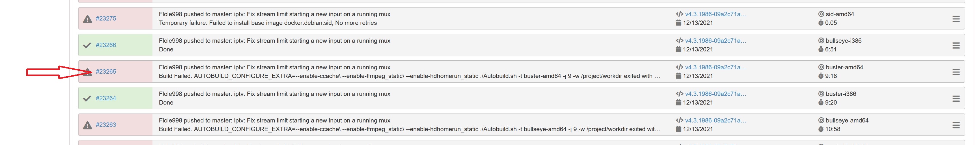The height and width of the screenshot is (145, 980).
Task: Open hamburger menu for build #23263
Action: 956,125
